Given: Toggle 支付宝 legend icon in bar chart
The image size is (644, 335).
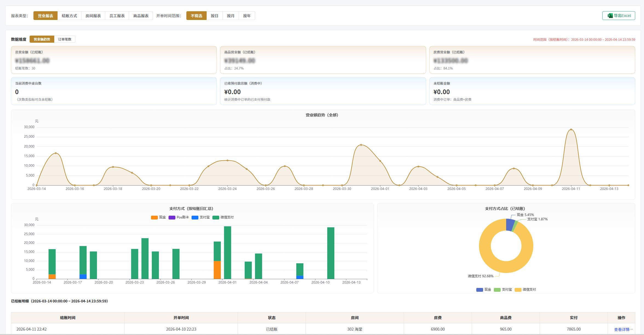Looking at the screenshot, I should (195, 218).
